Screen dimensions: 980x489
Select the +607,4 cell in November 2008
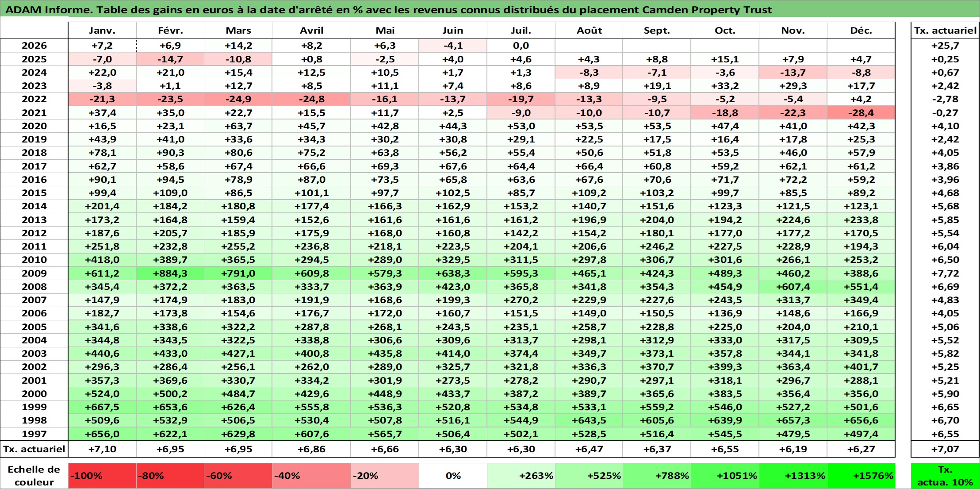point(793,287)
